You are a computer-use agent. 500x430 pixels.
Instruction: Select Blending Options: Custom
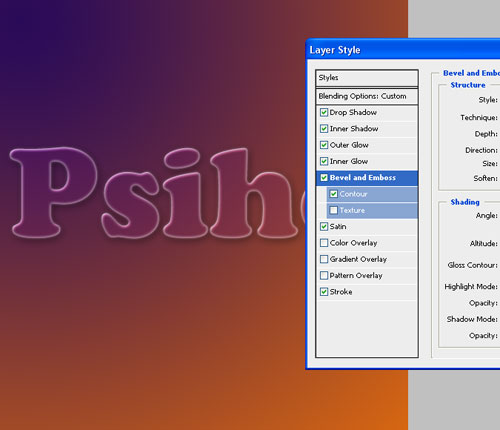pyautogui.click(x=367, y=96)
